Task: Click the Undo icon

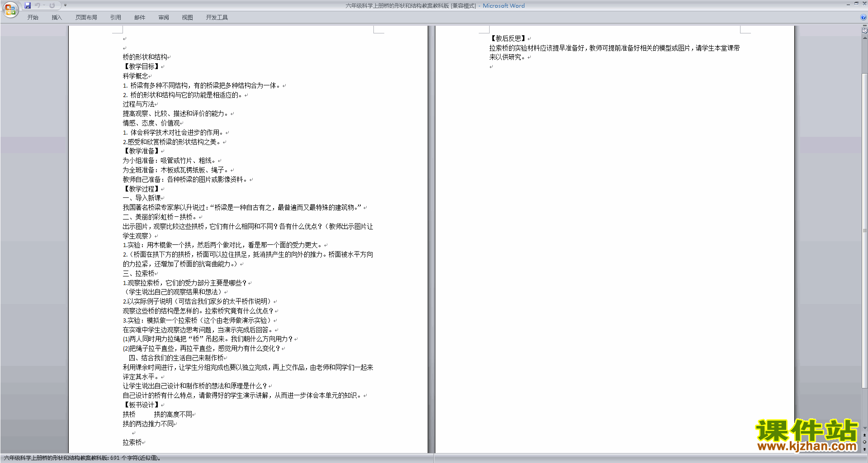Action: point(38,5)
